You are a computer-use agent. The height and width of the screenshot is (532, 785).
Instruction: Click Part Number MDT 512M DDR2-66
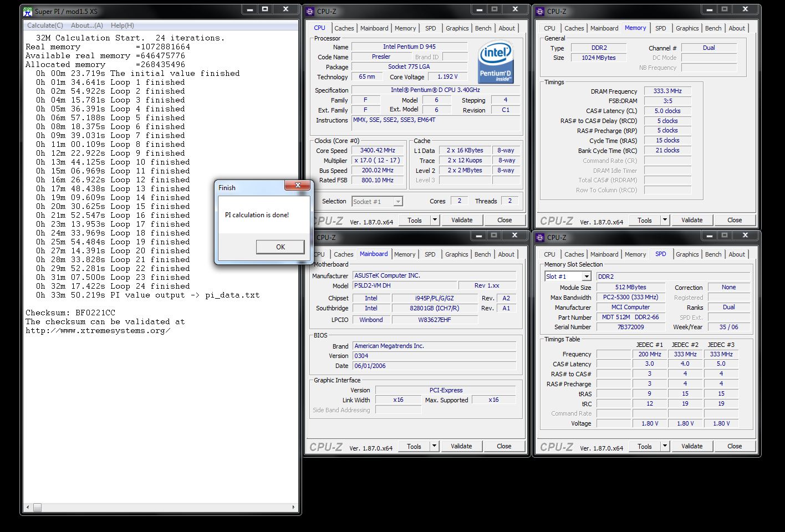[630, 317]
